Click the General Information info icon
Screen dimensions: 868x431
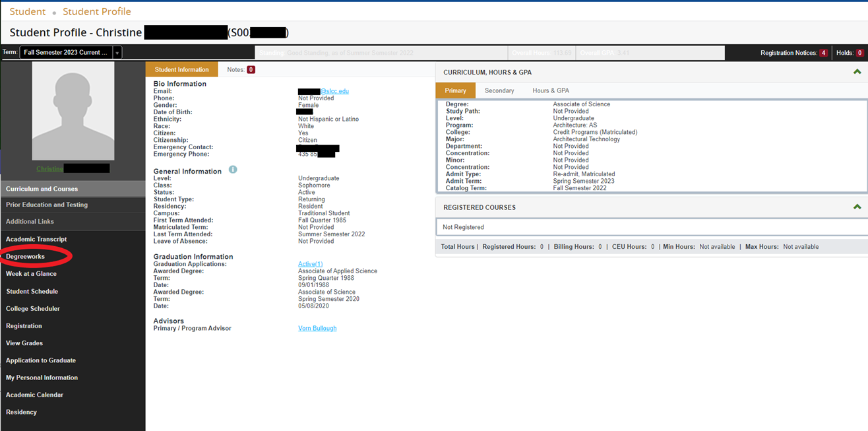(233, 170)
